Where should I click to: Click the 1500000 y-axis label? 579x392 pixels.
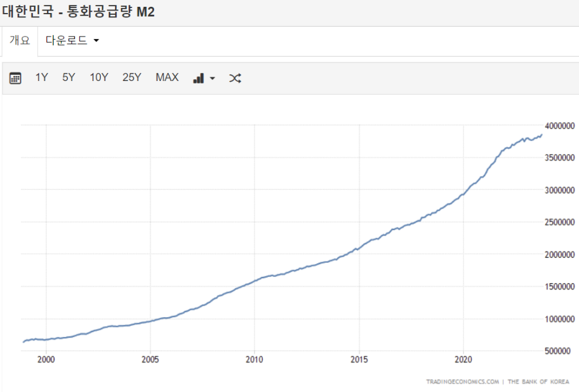(560, 286)
